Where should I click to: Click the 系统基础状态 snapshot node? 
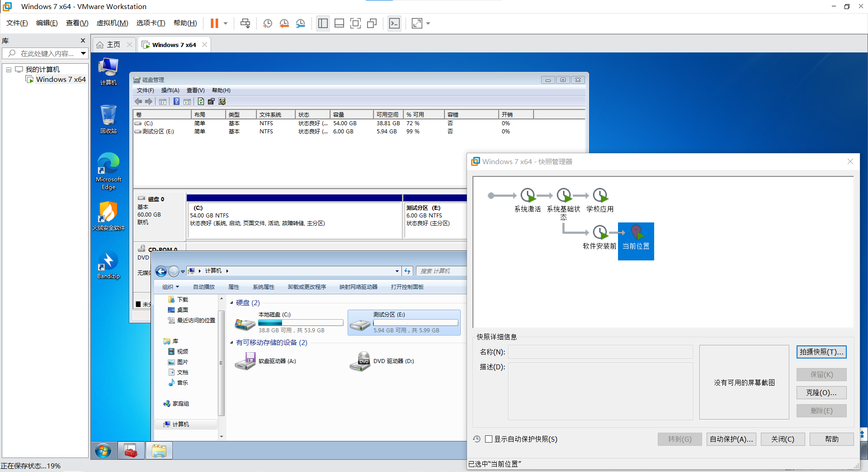564,204
